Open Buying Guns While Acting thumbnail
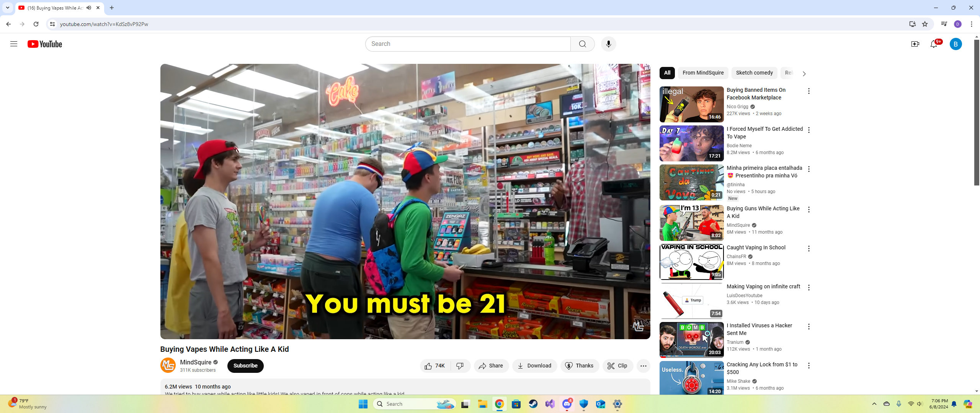The image size is (980, 413). [x=691, y=223]
